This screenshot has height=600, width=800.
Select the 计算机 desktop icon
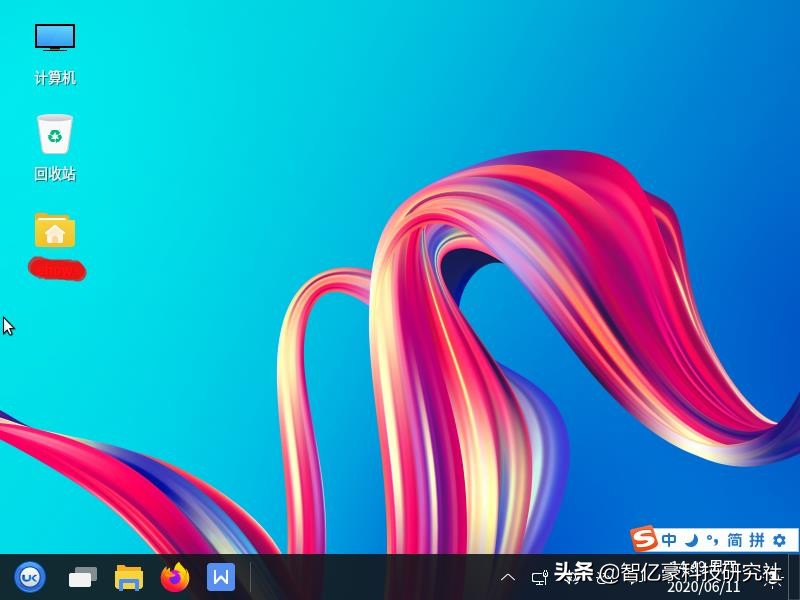click(55, 38)
